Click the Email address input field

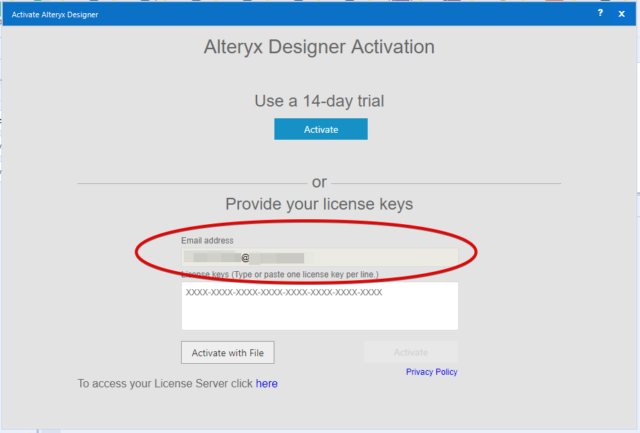320,258
